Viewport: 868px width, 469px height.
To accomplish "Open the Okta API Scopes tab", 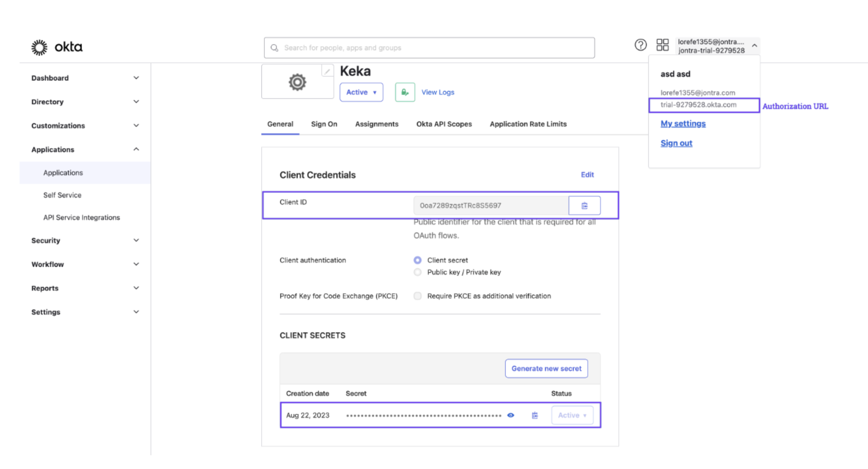I will (x=444, y=124).
